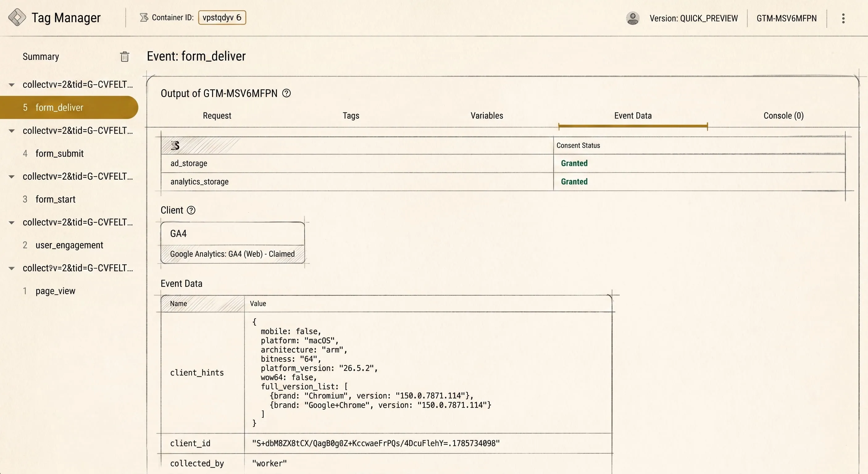Viewport: 868px width, 474px height.
Task: Click the Event Data section heading
Action: (x=181, y=284)
